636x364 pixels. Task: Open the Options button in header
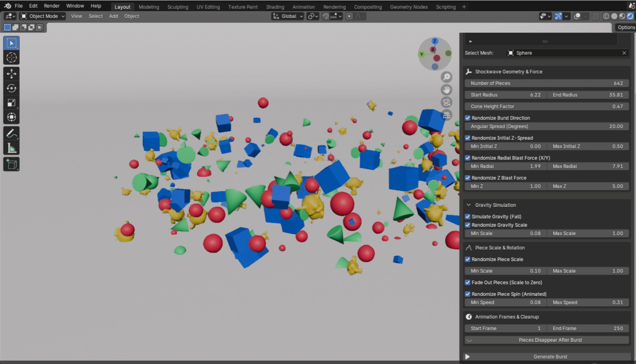coord(626,28)
